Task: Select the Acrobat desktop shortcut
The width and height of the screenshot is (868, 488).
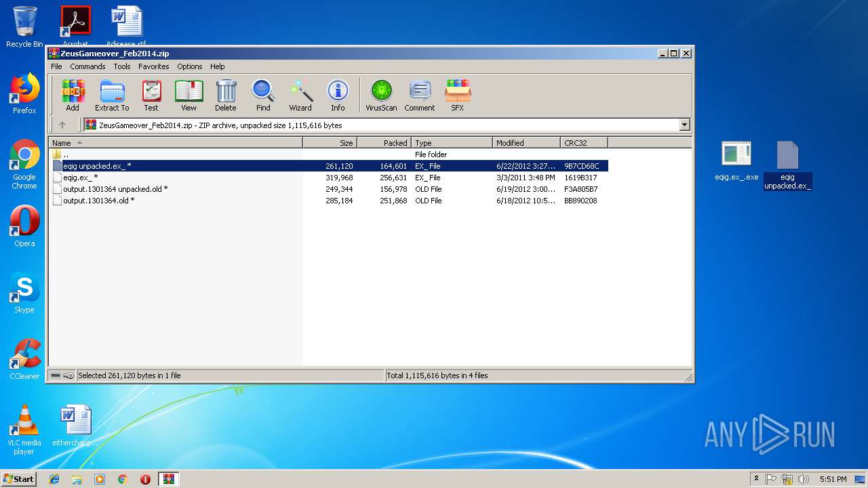Action: point(76,26)
